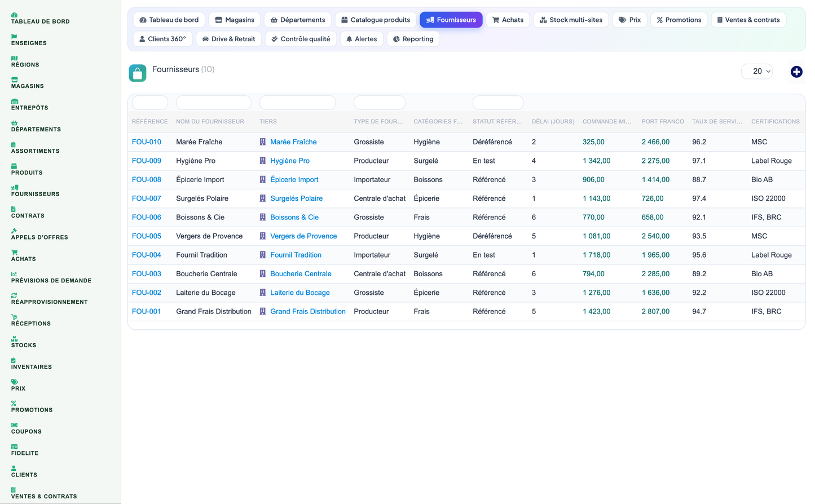Click the Fournisseurs icon in sidebar
815x504 pixels.
point(15,187)
